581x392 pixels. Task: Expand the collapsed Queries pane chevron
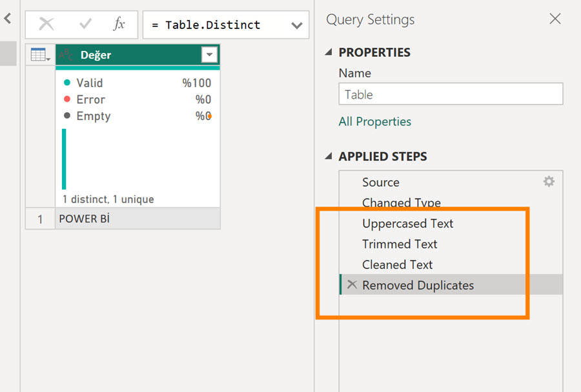click(8, 19)
